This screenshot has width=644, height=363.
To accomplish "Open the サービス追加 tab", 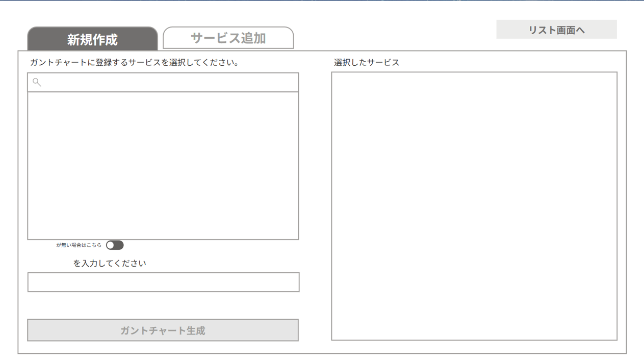I will pyautogui.click(x=228, y=38).
